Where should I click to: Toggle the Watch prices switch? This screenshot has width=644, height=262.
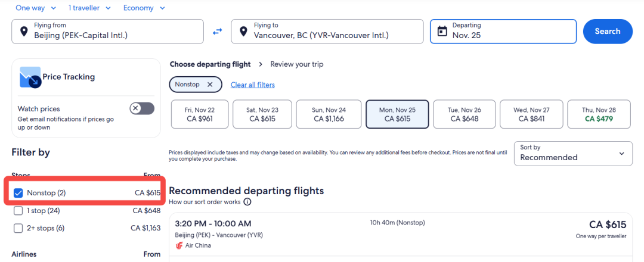pyautogui.click(x=142, y=108)
